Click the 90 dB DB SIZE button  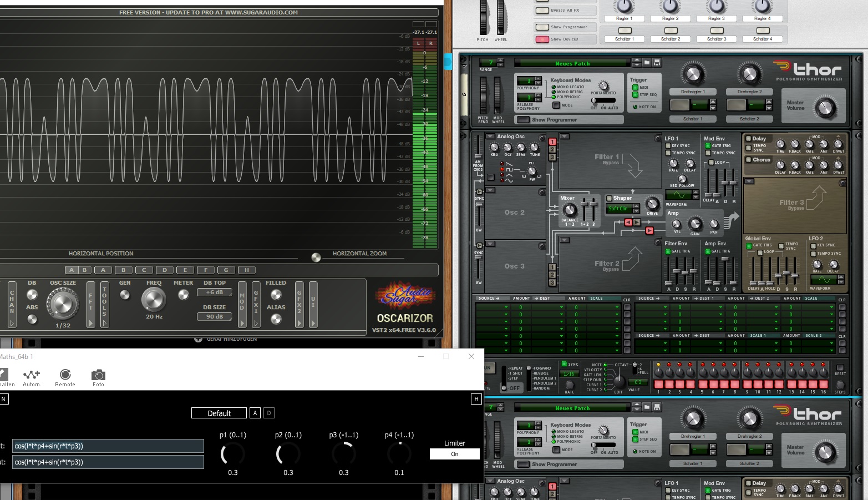tap(214, 316)
